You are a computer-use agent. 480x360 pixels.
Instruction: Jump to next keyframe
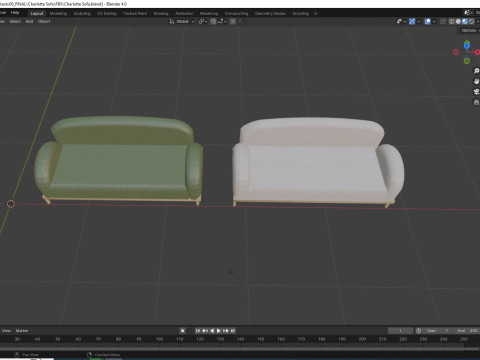pyautogui.click(x=226, y=331)
